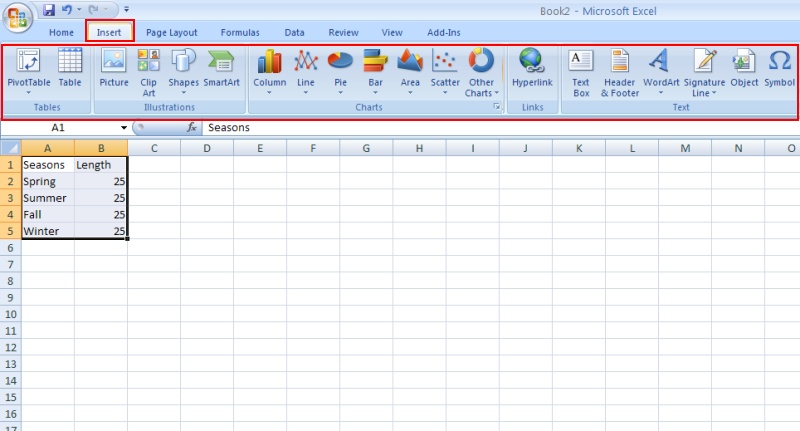This screenshot has height=431, width=800.
Task: Select column M header
Action: [x=685, y=148]
